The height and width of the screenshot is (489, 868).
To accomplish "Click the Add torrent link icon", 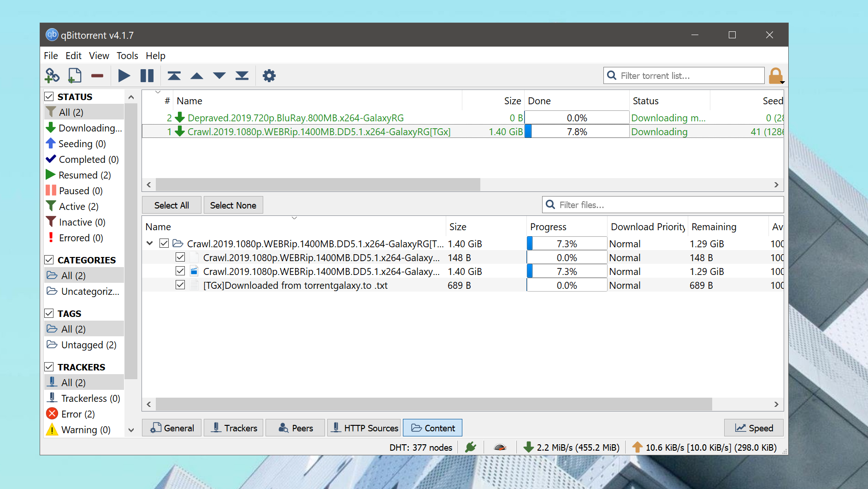I will tap(52, 76).
